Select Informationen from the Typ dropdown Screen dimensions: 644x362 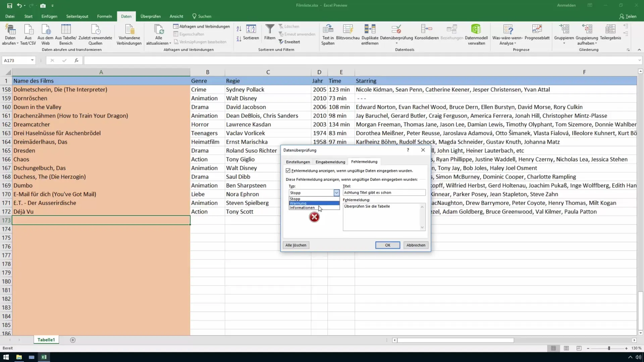pyautogui.click(x=307, y=208)
